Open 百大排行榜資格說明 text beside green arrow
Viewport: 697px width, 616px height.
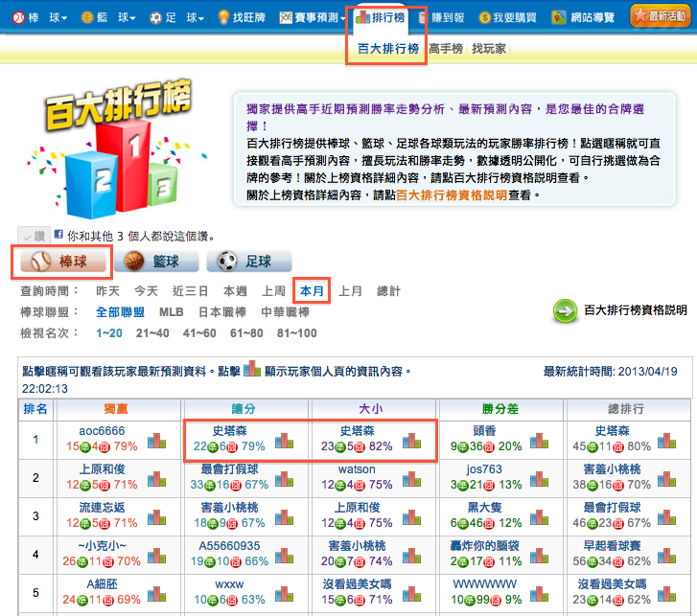tap(636, 310)
